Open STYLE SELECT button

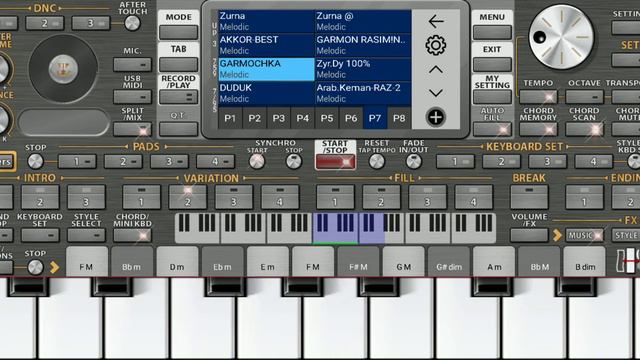86,235
